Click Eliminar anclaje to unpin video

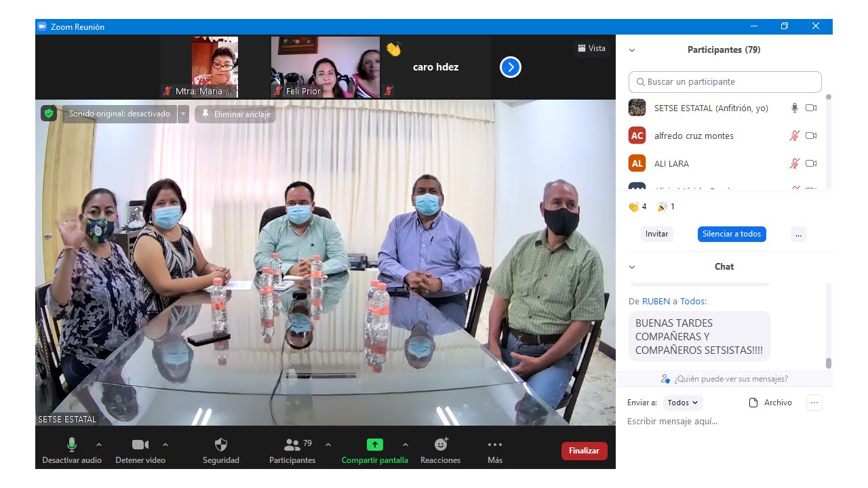(235, 115)
